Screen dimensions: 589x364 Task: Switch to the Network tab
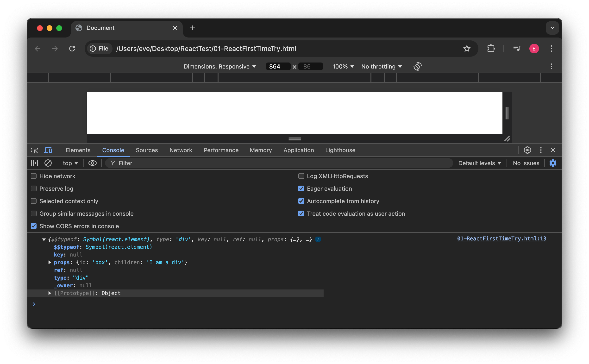[181, 150]
